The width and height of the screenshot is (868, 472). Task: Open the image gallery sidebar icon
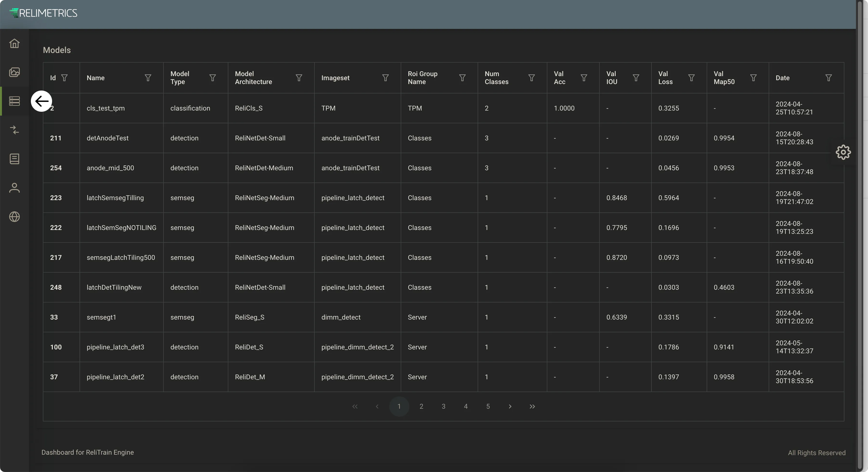pos(14,72)
